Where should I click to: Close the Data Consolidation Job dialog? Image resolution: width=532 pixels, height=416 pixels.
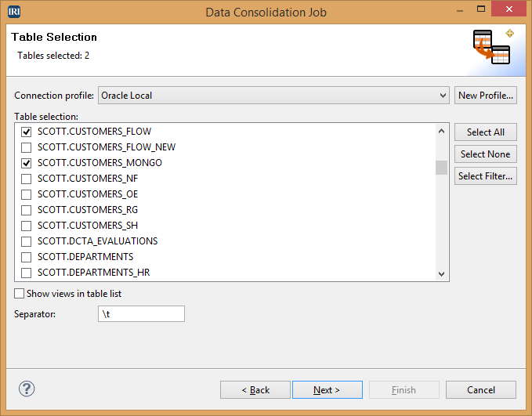[509, 9]
